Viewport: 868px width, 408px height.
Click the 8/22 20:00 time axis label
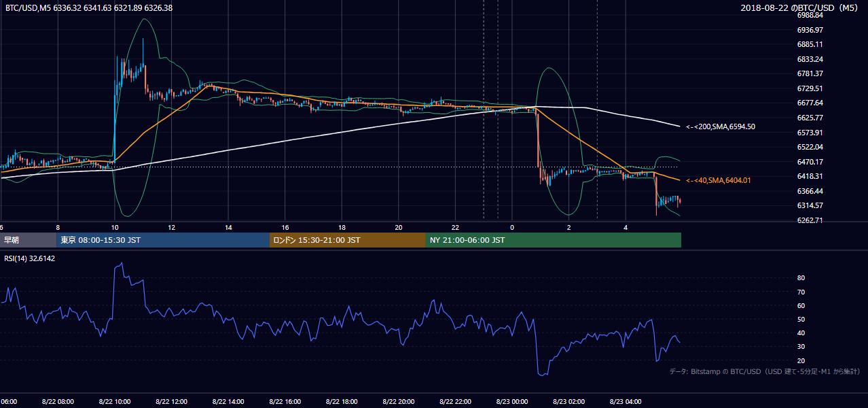(399, 402)
